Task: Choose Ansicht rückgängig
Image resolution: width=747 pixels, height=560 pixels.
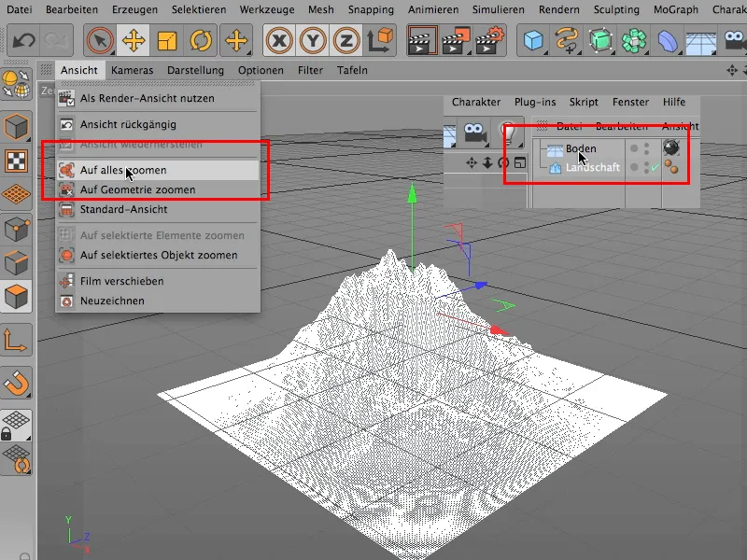Action: pos(158,125)
